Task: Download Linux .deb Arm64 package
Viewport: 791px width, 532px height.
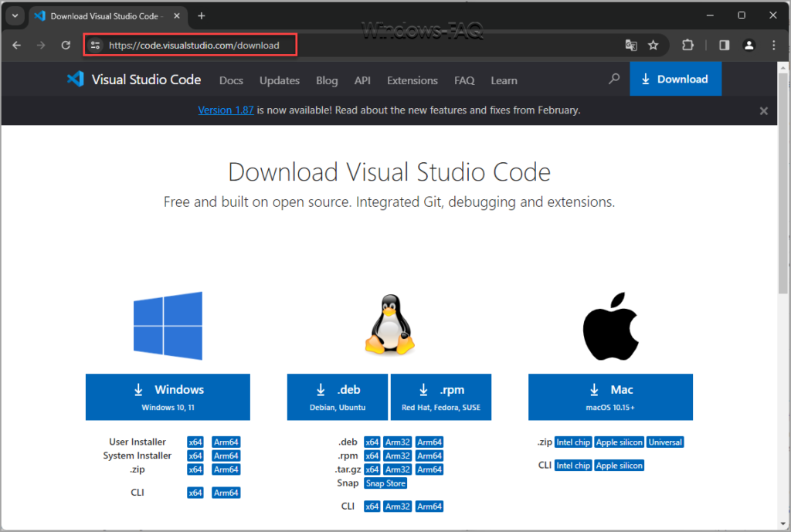Action: 429,442
